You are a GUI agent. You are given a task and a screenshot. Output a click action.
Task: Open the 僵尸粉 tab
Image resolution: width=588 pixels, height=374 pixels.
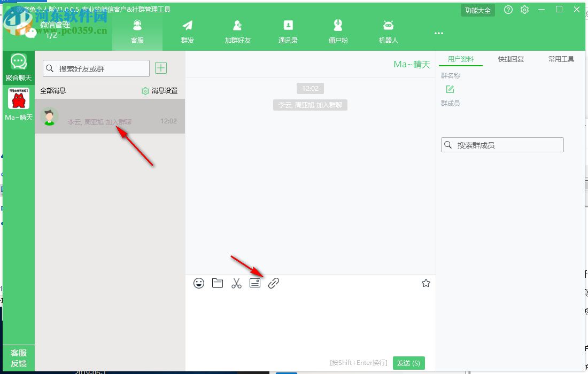[338, 32]
